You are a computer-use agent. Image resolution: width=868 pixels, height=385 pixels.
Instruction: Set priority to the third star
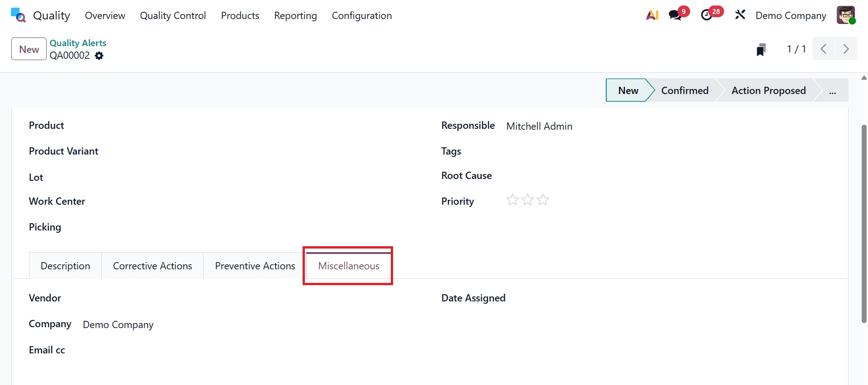[x=543, y=200]
